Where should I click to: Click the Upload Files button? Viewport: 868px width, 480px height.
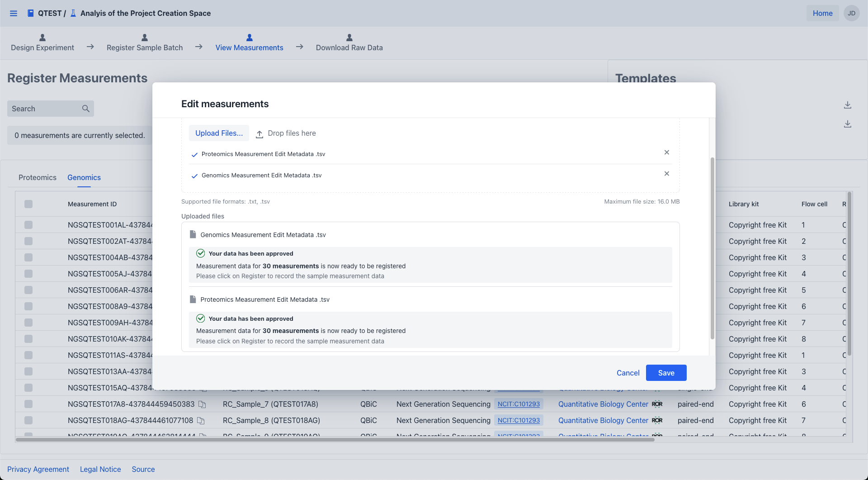(x=219, y=133)
